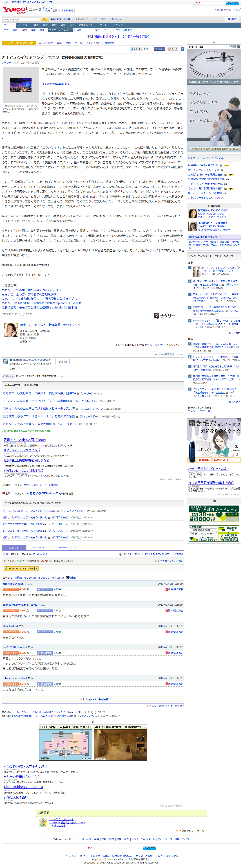
Task: Expand comments using the plus icon
Action: coord(4,554)
